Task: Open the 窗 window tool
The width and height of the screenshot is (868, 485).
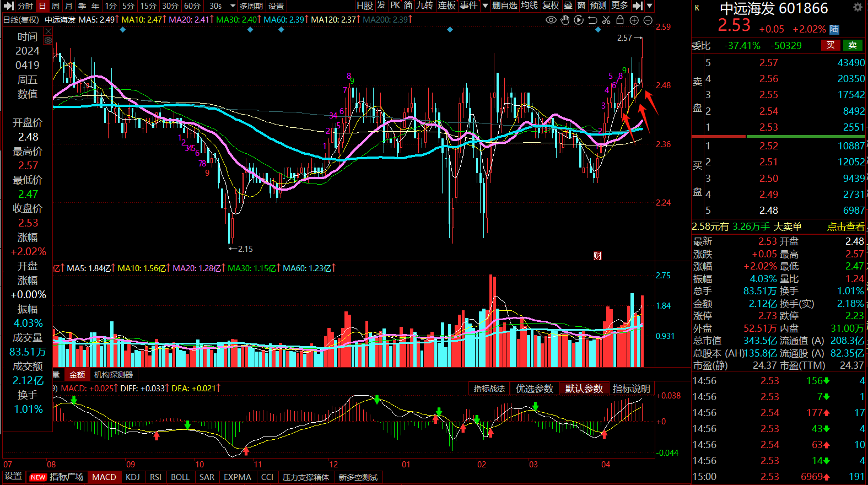Action: coord(581,6)
